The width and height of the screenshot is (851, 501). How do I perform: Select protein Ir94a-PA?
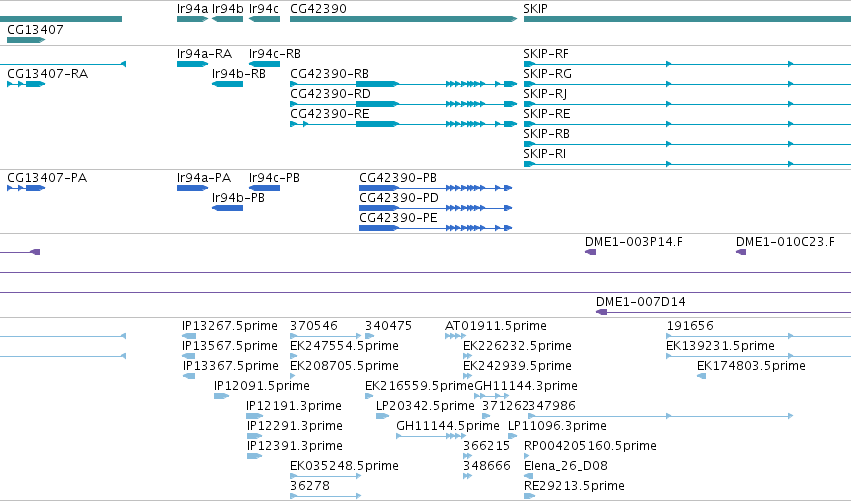(192, 188)
